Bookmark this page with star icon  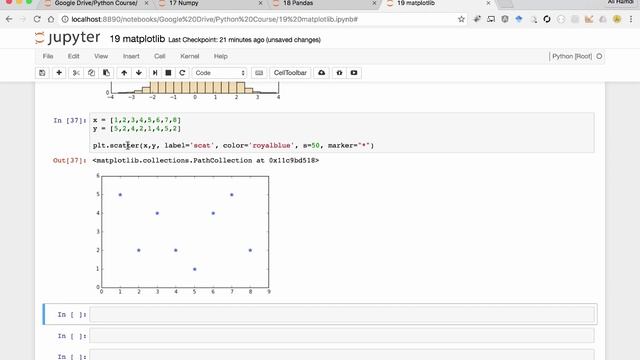(461, 19)
